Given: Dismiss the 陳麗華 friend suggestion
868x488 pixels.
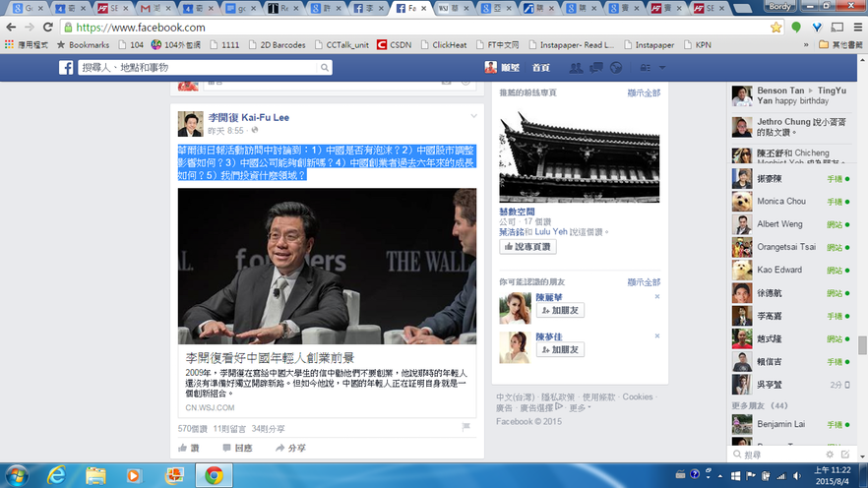Looking at the screenshot, I should click(657, 296).
